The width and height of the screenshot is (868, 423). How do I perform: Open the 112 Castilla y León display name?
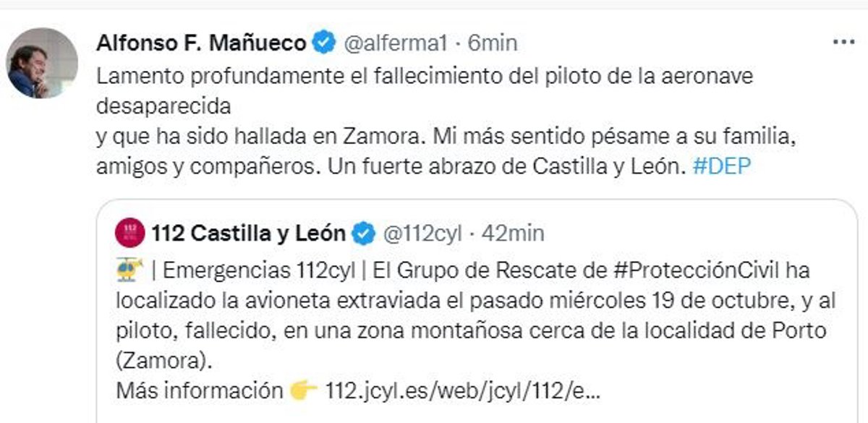tap(249, 233)
